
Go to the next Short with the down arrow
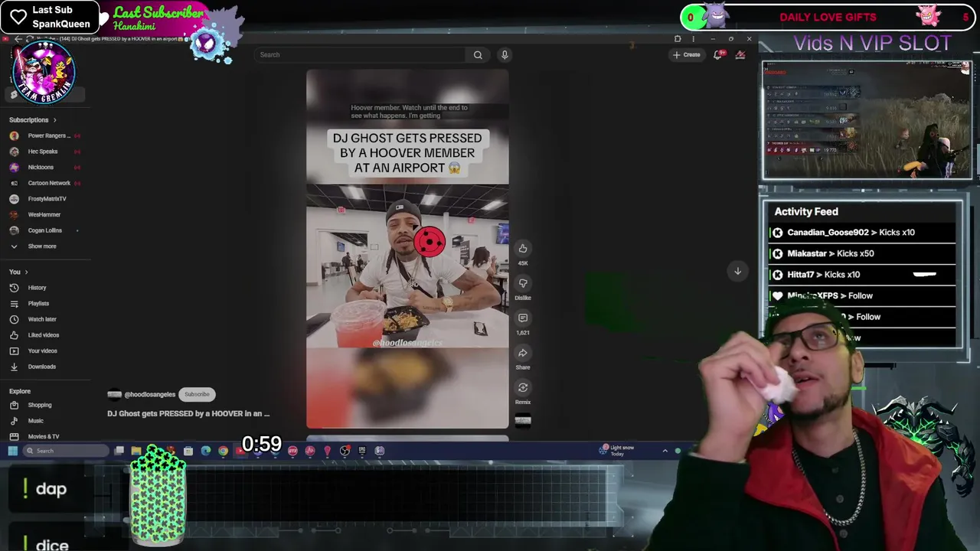click(x=737, y=271)
